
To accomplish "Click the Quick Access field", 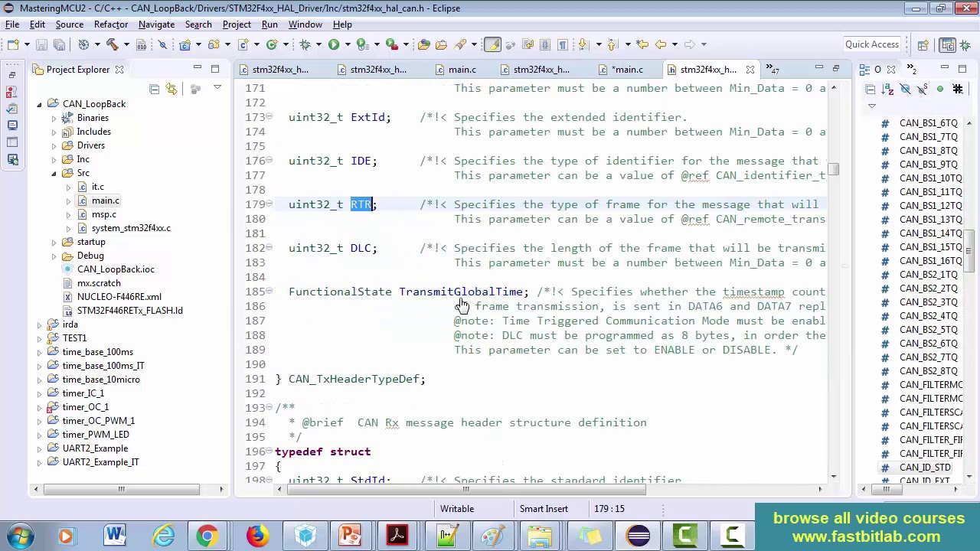I will point(871,44).
